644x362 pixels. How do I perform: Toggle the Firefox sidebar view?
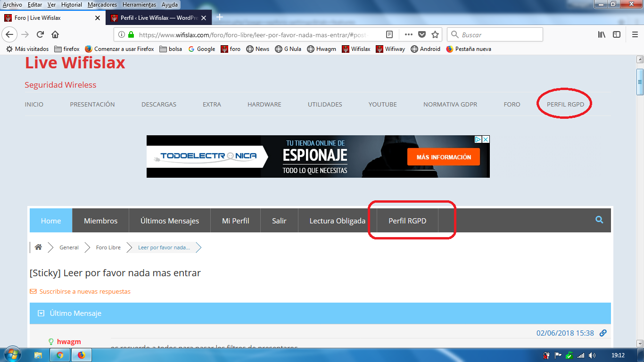(x=617, y=34)
